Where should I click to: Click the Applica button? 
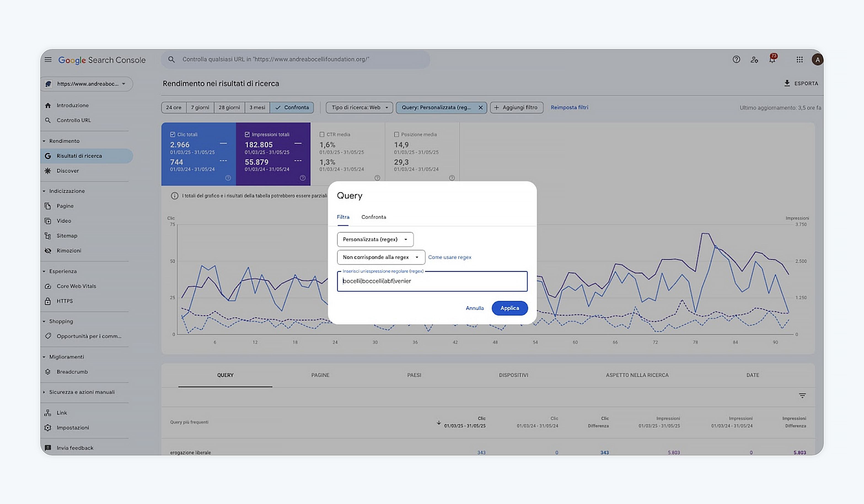click(x=509, y=308)
